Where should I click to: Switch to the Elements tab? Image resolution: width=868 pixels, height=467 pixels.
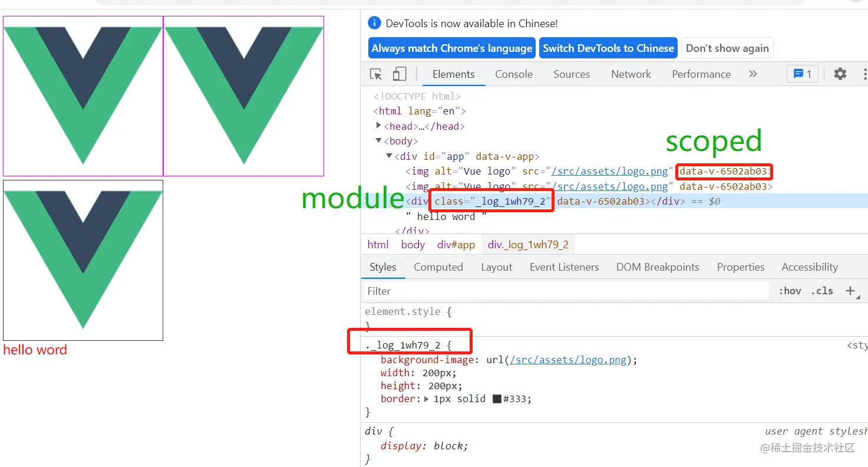click(453, 74)
